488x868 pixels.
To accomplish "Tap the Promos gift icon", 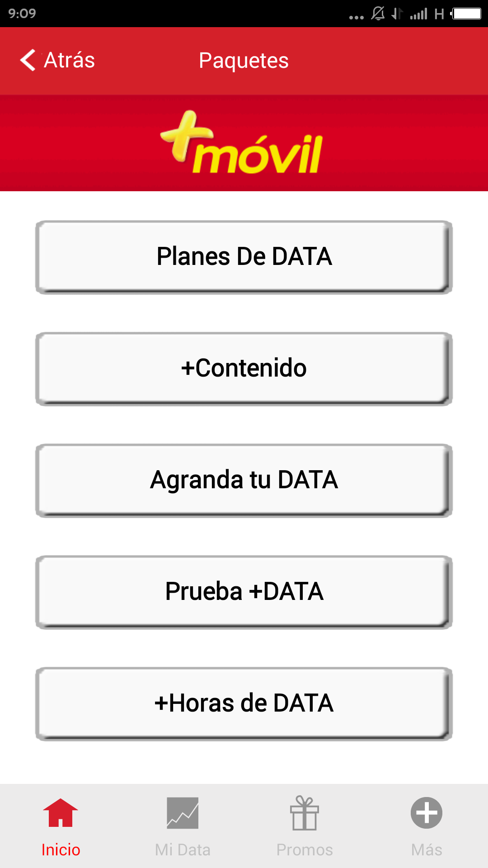I will point(305,813).
